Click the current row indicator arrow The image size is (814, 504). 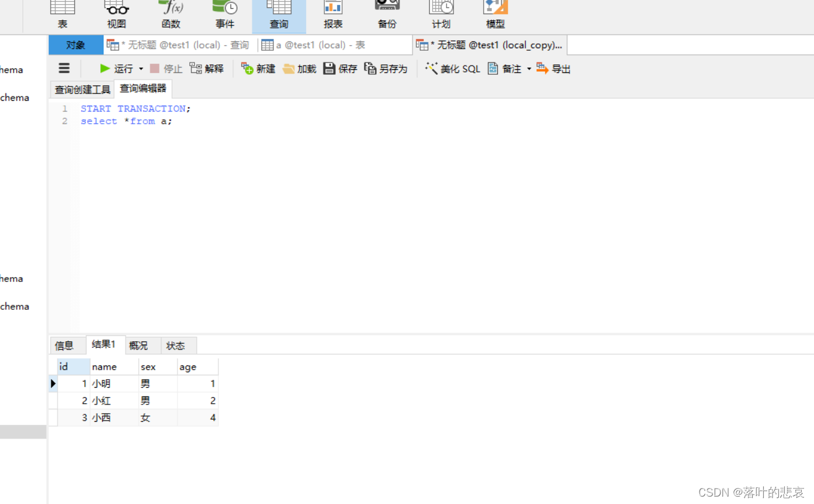coord(53,383)
